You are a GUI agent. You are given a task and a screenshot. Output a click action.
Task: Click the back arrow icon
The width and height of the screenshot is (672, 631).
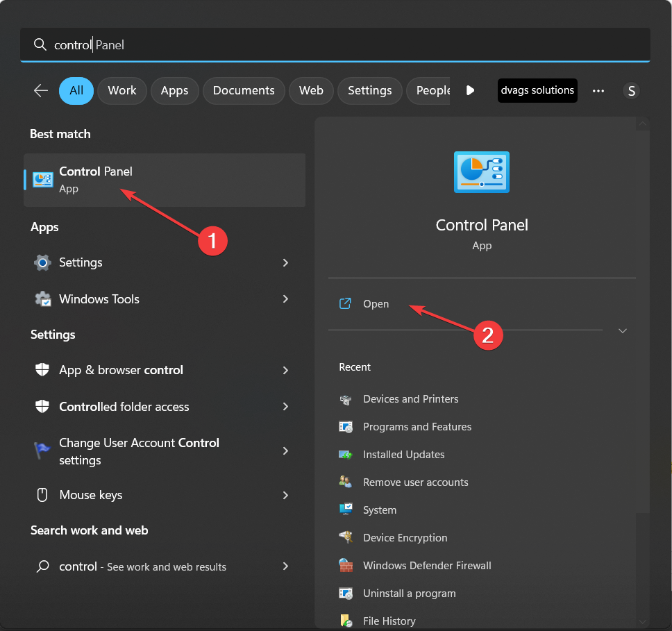[x=41, y=90]
